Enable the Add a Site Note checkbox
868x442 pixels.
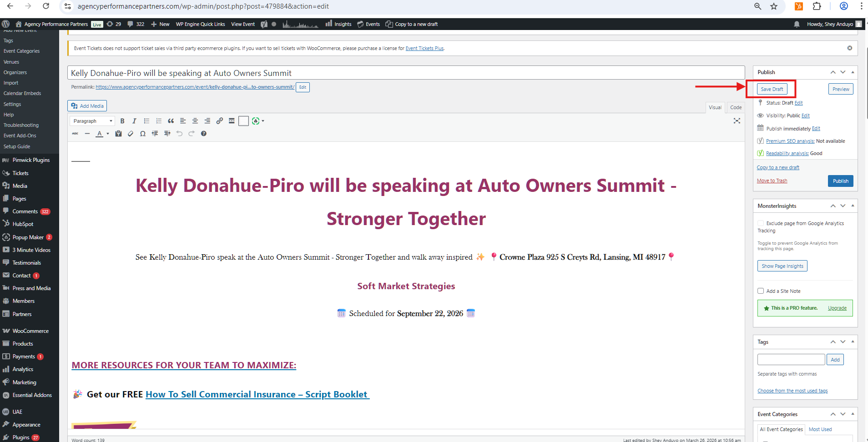pos(761,291)
